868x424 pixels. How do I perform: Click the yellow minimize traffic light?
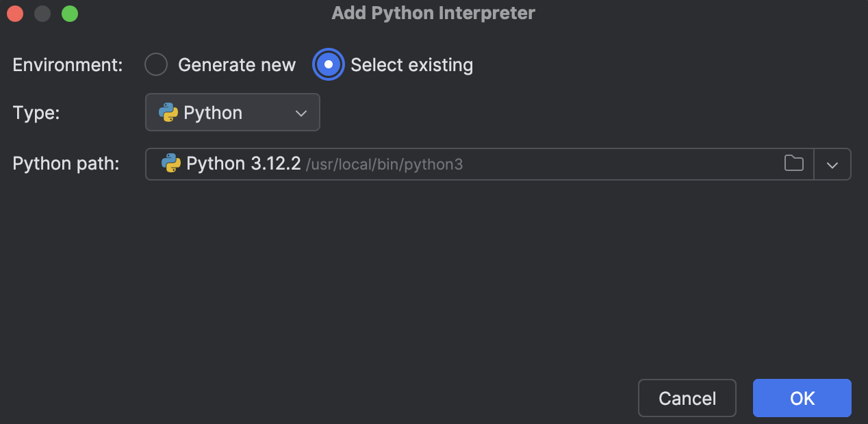coord(42,13)
